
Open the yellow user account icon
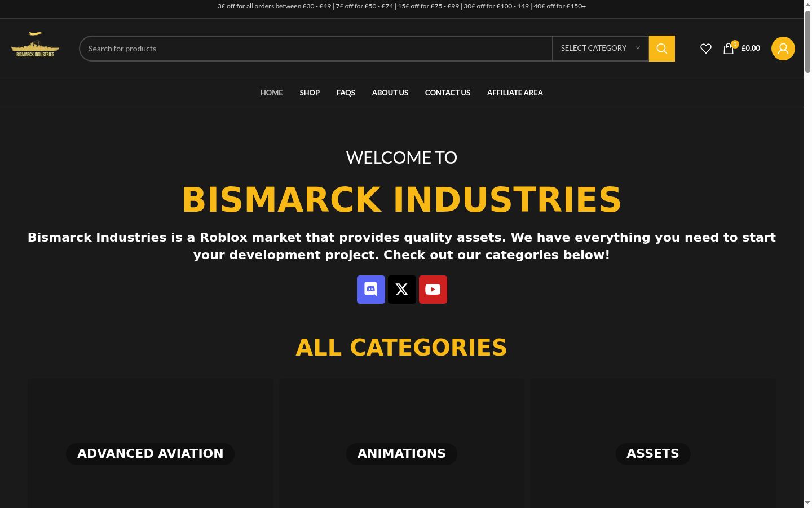783,49
